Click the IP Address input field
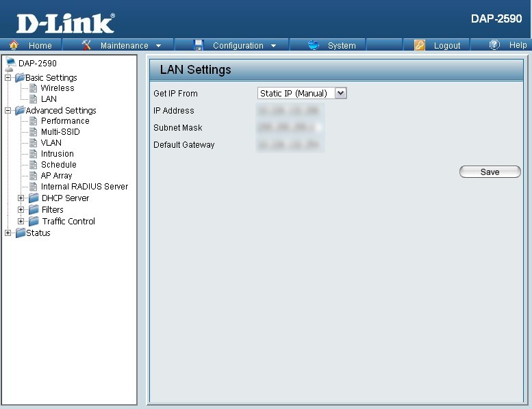 pos(290,111)
